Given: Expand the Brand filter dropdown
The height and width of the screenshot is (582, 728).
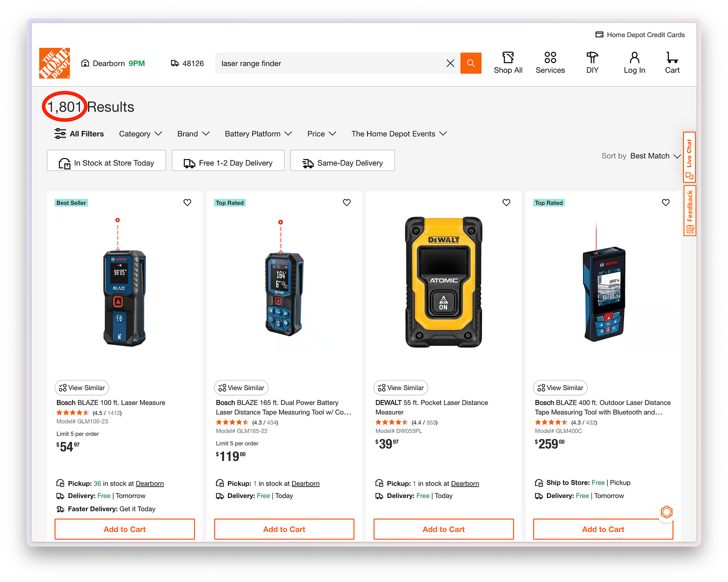Looking at the screenshot, I should tap(193, 133).
